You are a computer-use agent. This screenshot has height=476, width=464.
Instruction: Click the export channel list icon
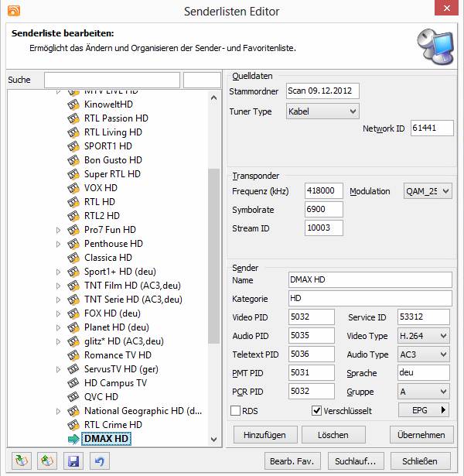48,461
